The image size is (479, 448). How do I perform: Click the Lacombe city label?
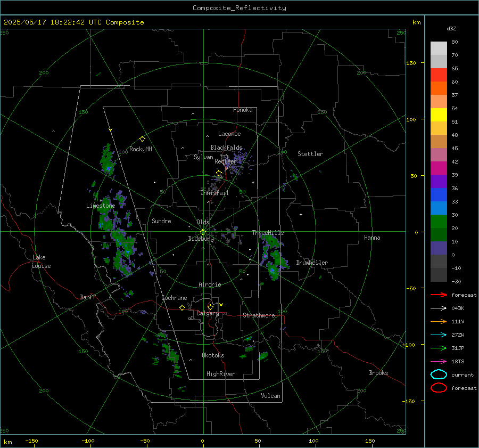pos(229,134)
